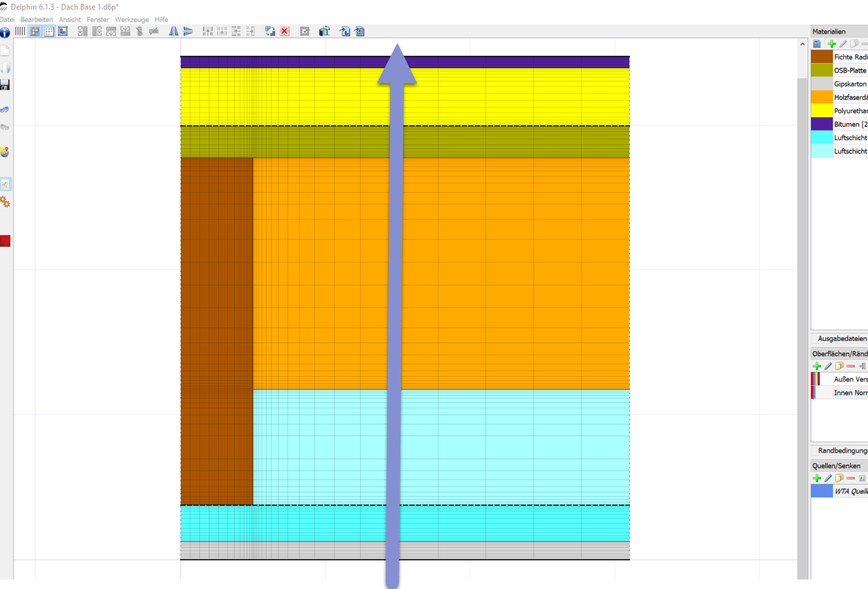The image size is (868, 589).
Task: Select the WTA Quelle source row
Action: pos(839,491)
